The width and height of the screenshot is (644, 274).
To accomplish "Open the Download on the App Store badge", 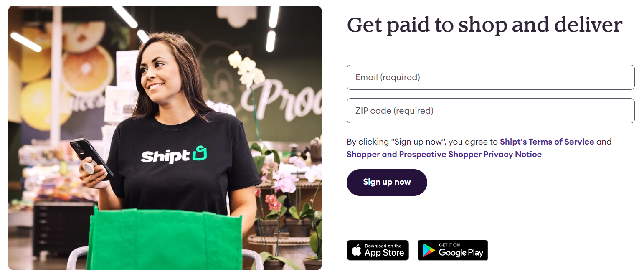I will coord(378,250).
